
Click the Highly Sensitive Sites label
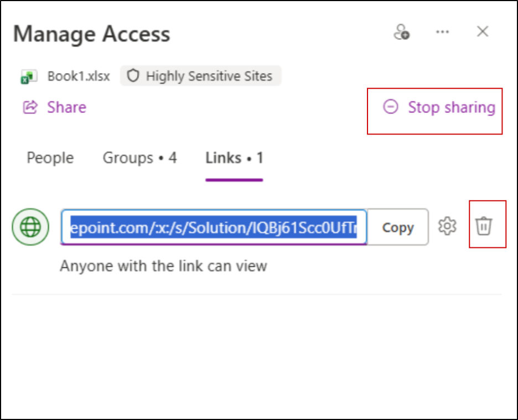pos(209,76)
